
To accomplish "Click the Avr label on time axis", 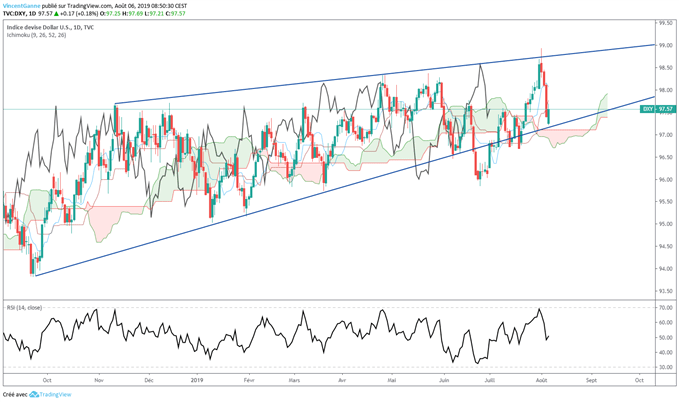I will point(343,380).
